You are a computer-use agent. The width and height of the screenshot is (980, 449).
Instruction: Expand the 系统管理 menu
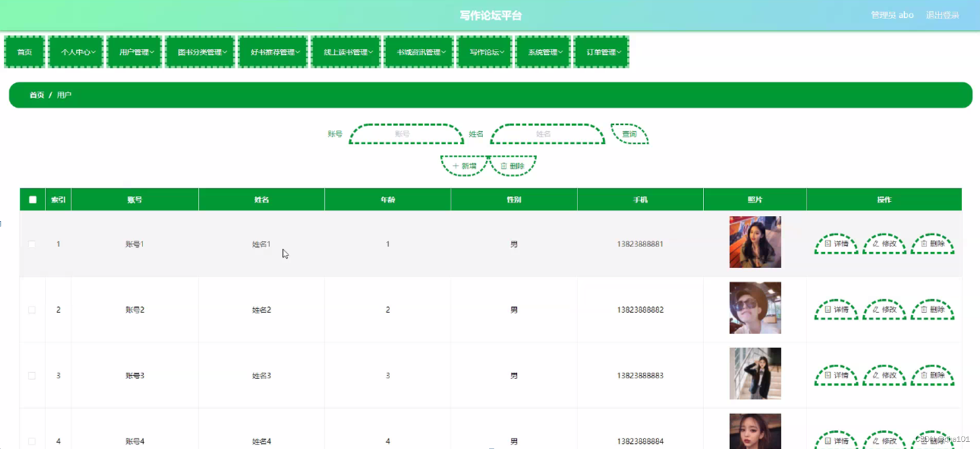[543, 52]
